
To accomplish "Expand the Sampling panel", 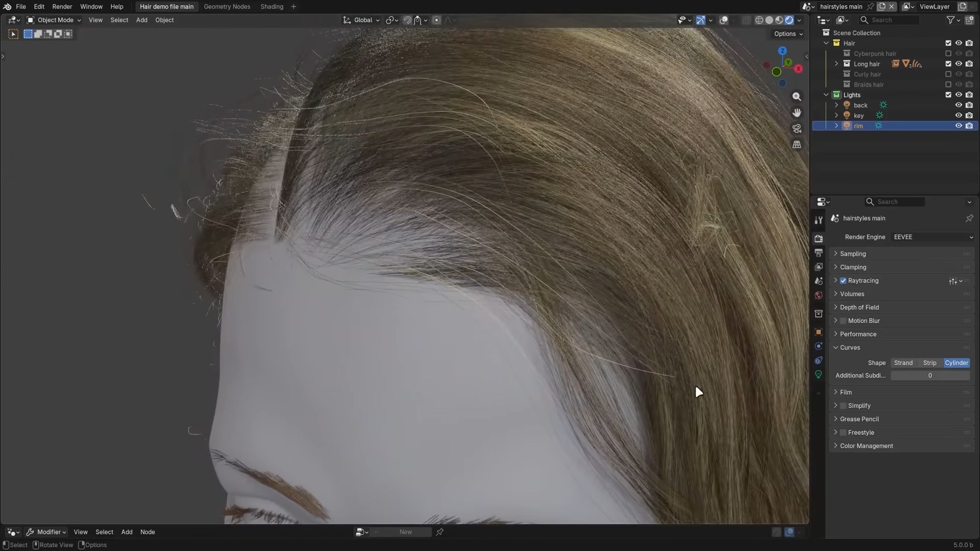I will (852, 254).
